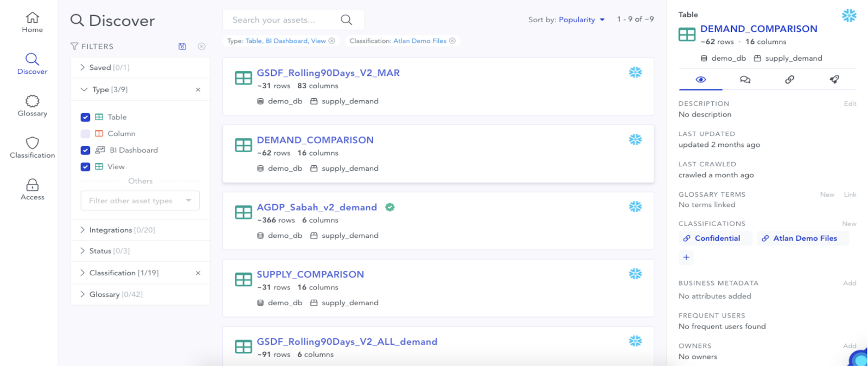Open the Glossary section
Image resolution: width=868 pixels, height=368 pixels.
coord(33,106)
